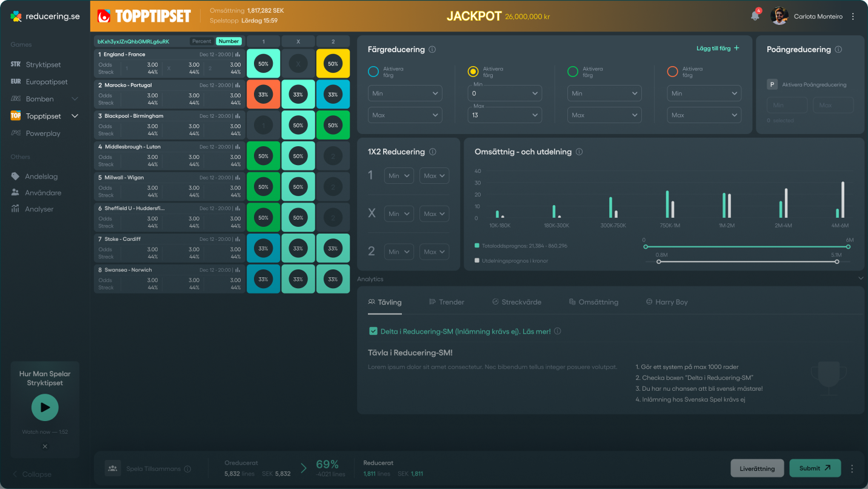Select the yellow Aktivera färg radio button
This screenshot has width=868, height=489.
473,72
